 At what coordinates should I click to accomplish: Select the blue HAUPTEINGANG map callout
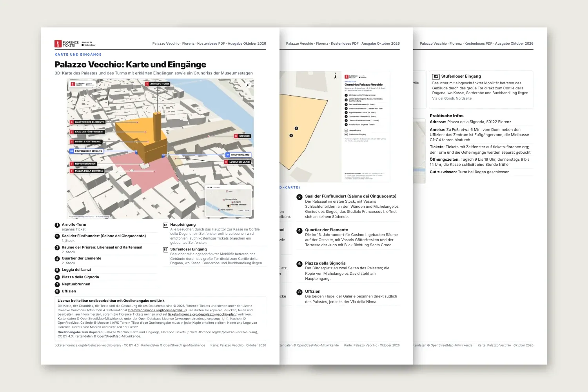(238, 155)
